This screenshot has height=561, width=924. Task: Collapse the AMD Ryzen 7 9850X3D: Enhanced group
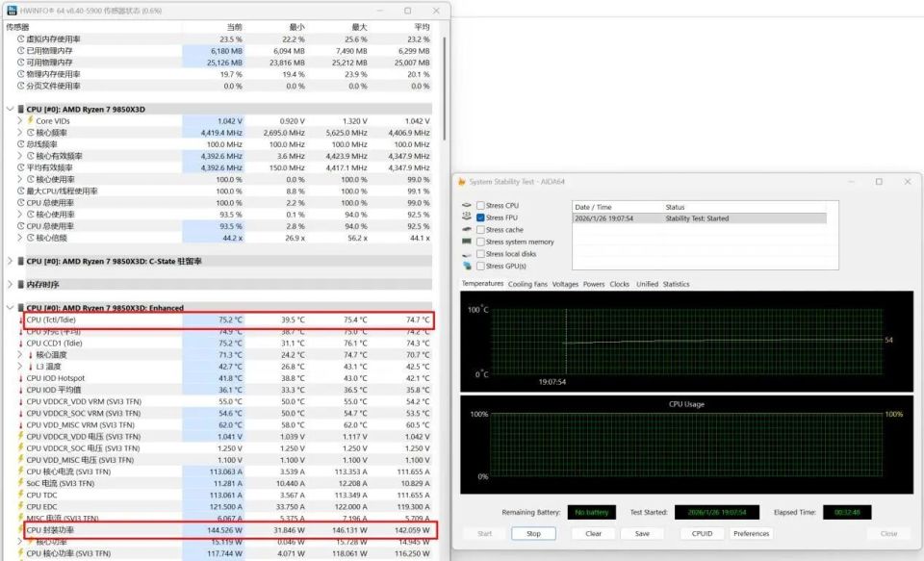10,307
